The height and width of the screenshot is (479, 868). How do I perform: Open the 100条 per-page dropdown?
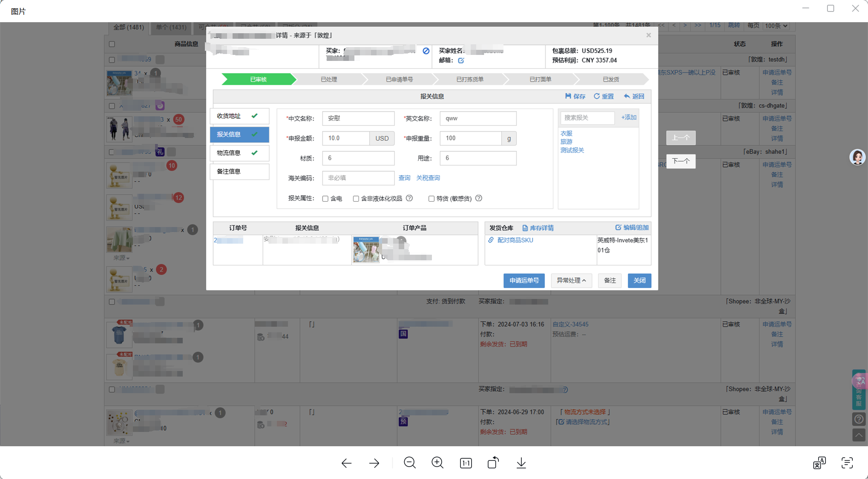pos(776,26)
